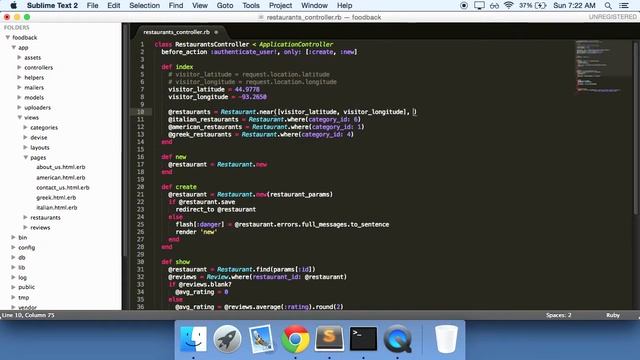Open the Help menu
The image size is (640, 360).
click(x=344, y=5)
